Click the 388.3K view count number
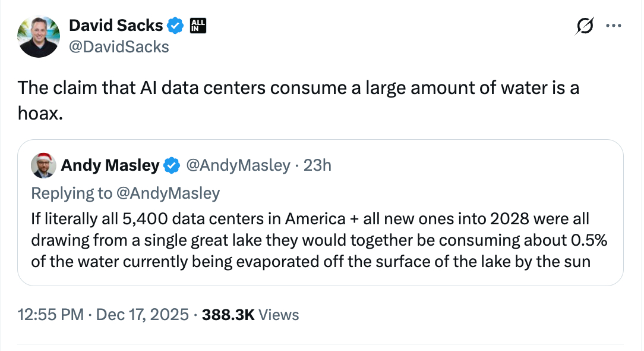 (228, 315)
